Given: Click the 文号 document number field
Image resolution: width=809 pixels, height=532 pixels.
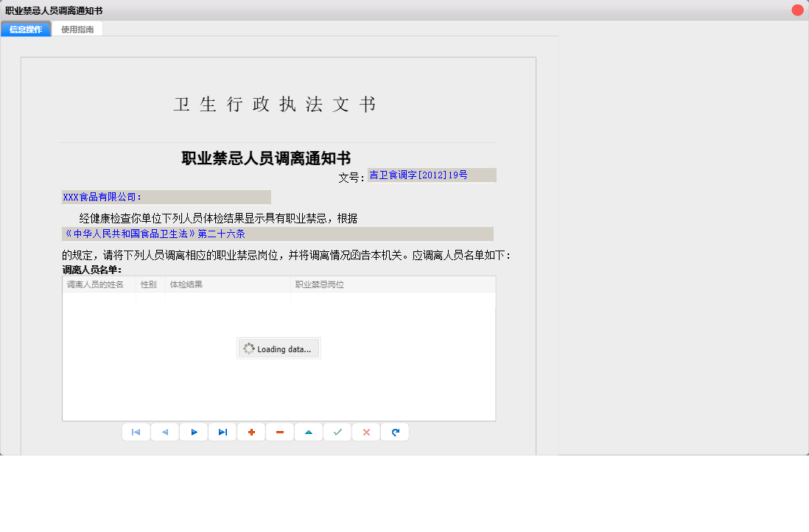Looking at the screenshot, I should 431,175.
